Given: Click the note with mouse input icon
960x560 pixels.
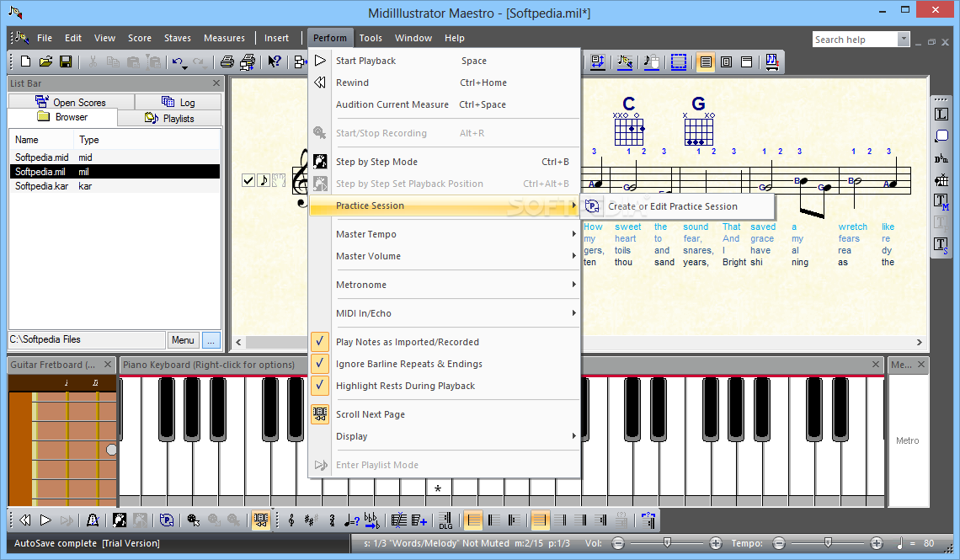Looking at the screenshot, I should click(x=652, y=61).
